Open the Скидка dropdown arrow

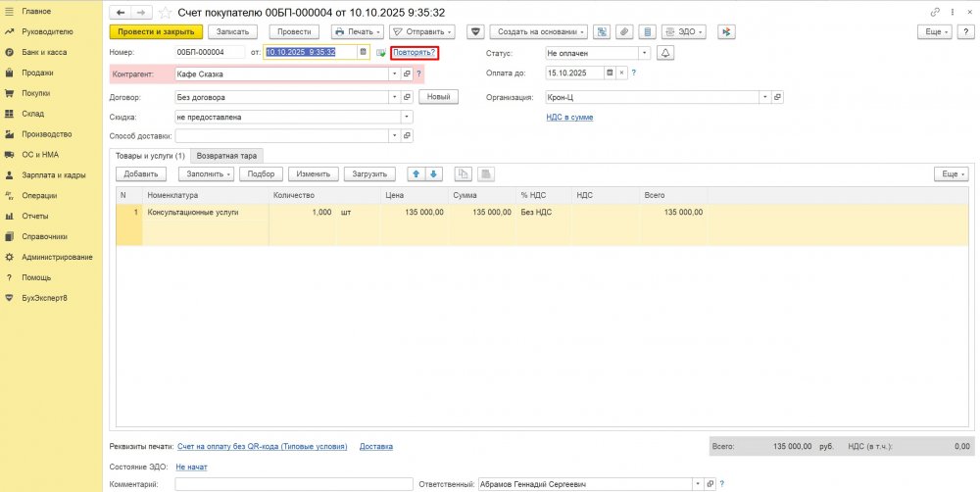click(x=407, y=117)
